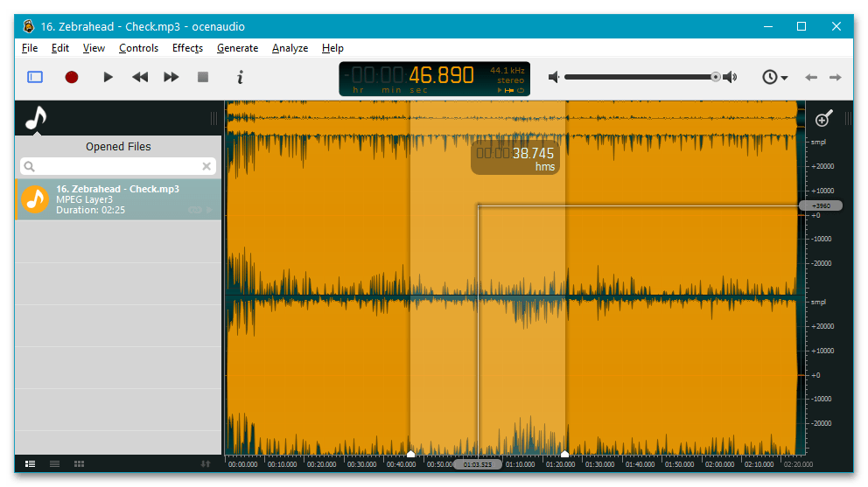Viewport: 868px width, 487px height.
Task: Open the Effects menu
Action: point(187,48)
